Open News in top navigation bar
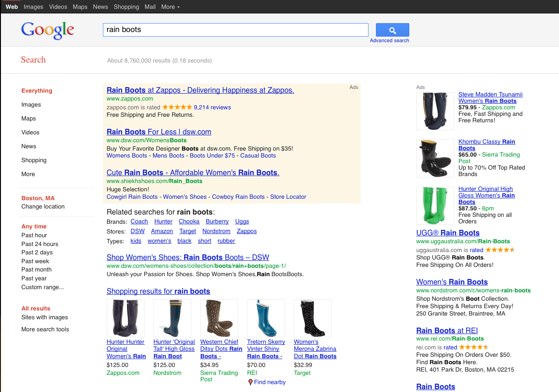The height and width of the screenshot is (392, 559). pyautogui.click(x=100, y=7)
